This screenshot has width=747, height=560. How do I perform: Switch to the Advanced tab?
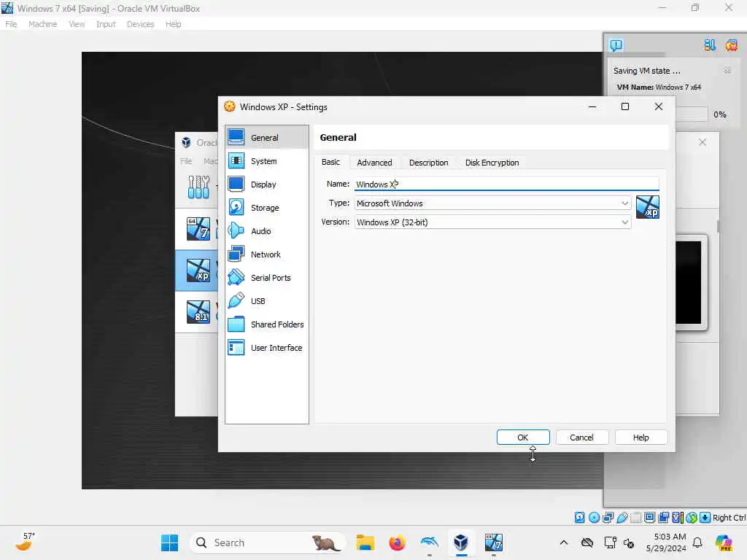pos(374,163)
